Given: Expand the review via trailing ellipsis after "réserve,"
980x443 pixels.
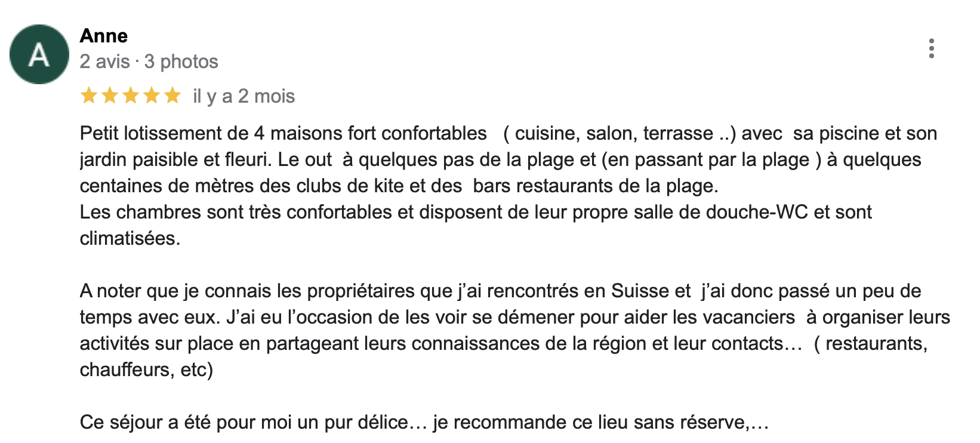Looking at the screenshot, I should point(760,423).
